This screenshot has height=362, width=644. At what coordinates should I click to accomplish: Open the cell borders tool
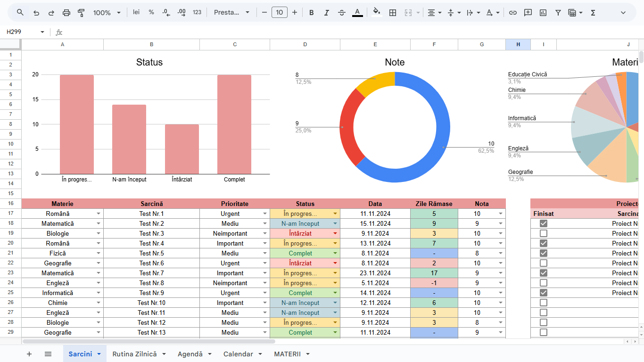coord(392,13)
